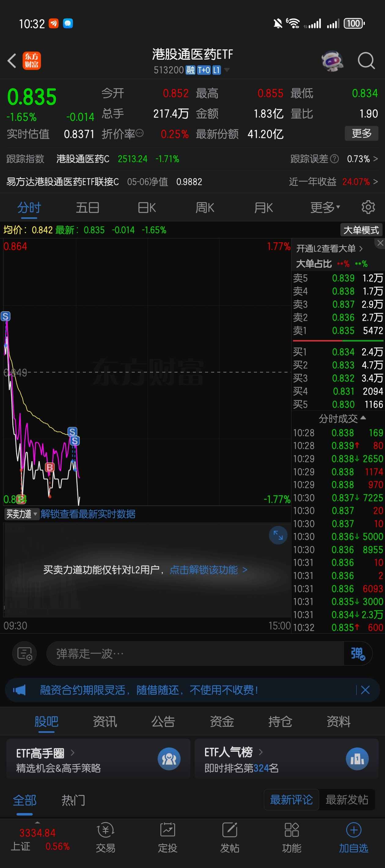Tap the S sell marker at chart start

(5, 316)
